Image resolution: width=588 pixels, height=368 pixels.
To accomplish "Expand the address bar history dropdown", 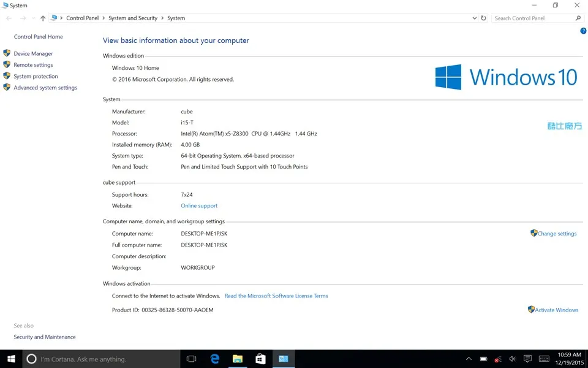I will click(x=474, y=18).
